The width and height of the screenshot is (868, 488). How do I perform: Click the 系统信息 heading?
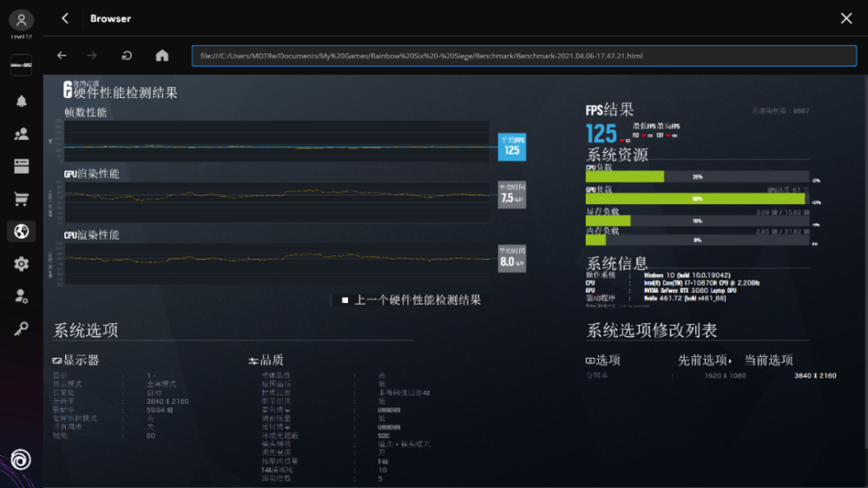[616, 262]
